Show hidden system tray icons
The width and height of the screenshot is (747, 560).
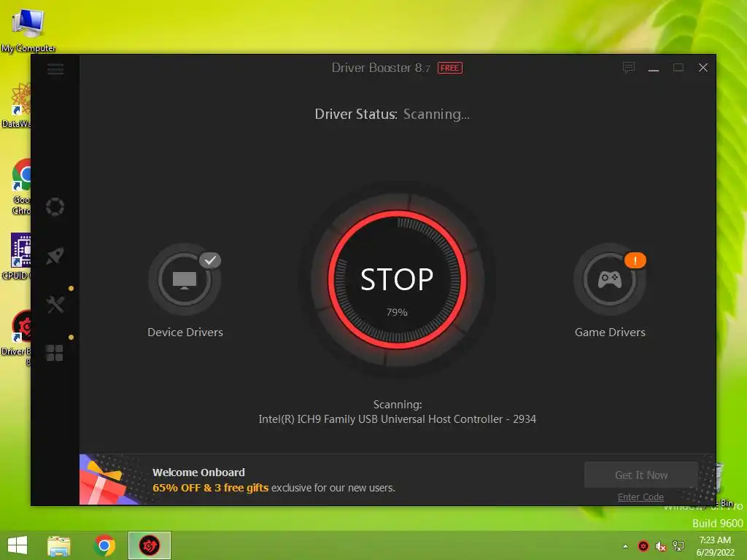(625, 546)
